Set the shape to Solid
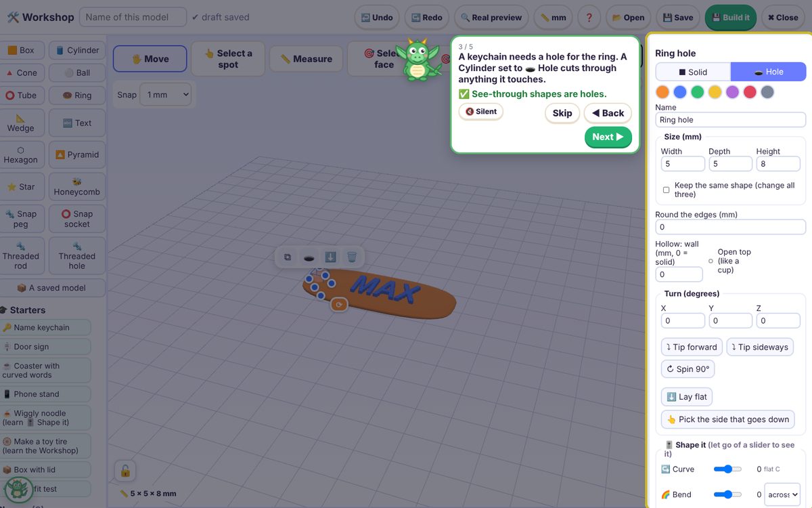The width and height of the screenshot is (812, 508). [693, 72]
